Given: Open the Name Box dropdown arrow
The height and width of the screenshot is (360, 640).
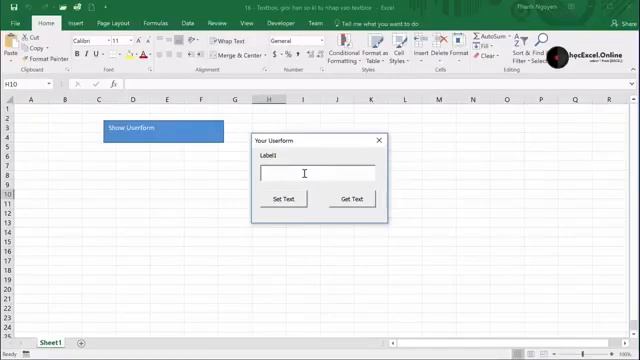Looking at the screenshot, I should pos(49,84).
